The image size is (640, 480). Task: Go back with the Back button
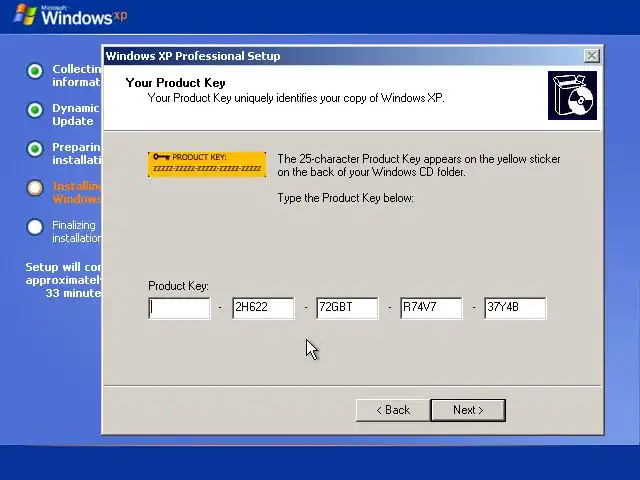pyautogui.click(x=393, y=410)
